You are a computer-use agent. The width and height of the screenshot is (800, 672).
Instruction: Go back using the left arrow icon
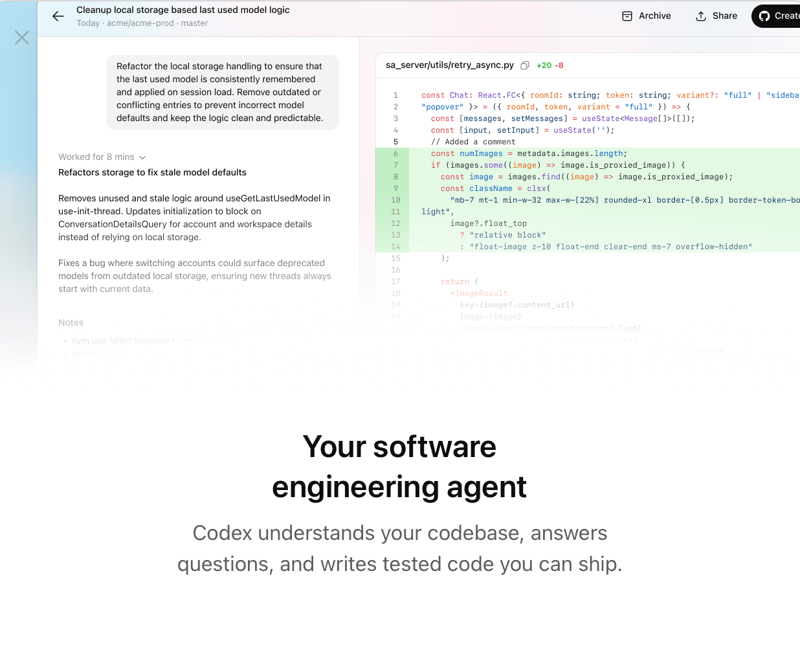(x=58, y=16)
